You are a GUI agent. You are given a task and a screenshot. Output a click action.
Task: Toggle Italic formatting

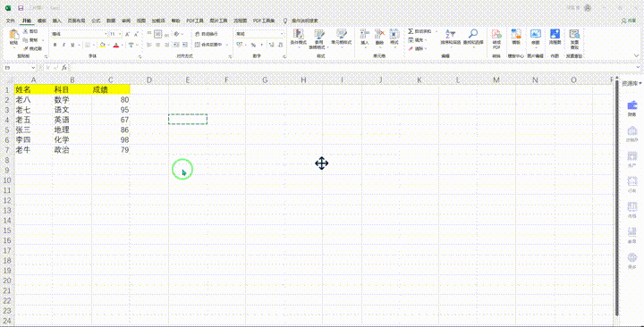64,45
